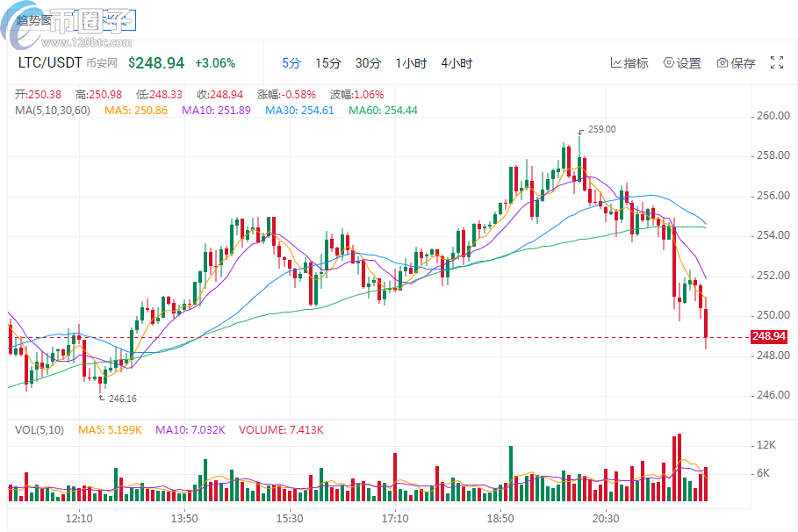Image resolution: width=798 pixels, height=532 pixels.
Task: Click the 258.00 price axis label
Action: coord(773,155)
